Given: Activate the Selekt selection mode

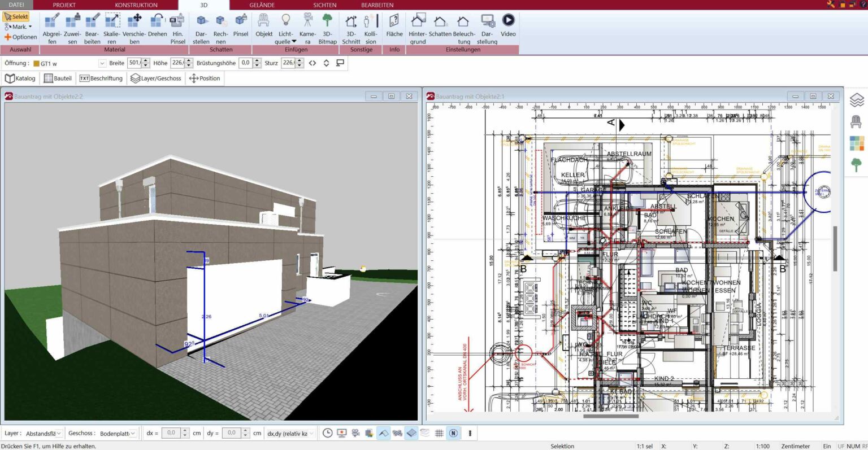Looking at the screenshot, I should [x=16, y=17].
